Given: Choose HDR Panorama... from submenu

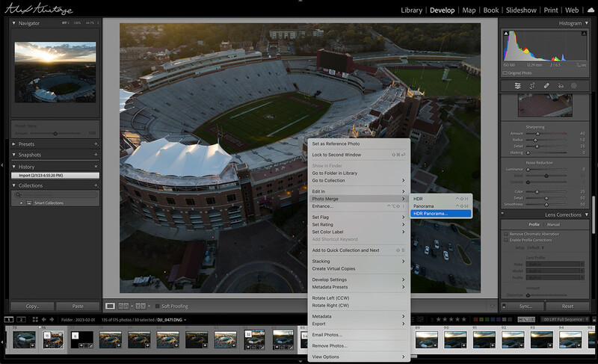Looking at the screenshot, I should 441,214.
